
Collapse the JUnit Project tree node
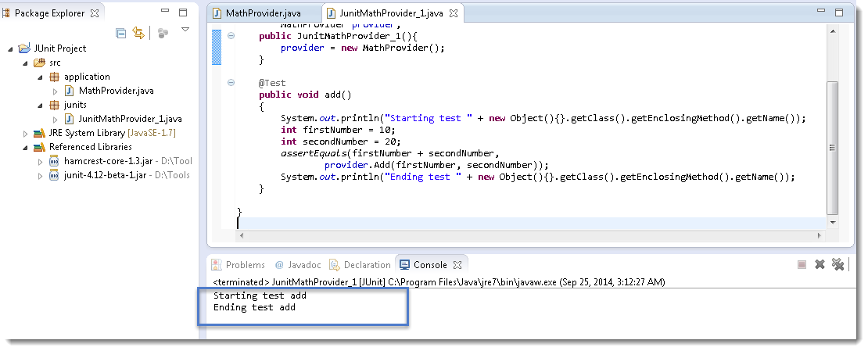[11, 48]
